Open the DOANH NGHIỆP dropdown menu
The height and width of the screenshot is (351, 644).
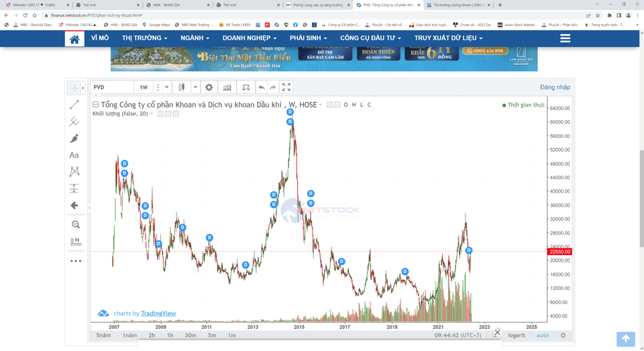tap(250, 38)
